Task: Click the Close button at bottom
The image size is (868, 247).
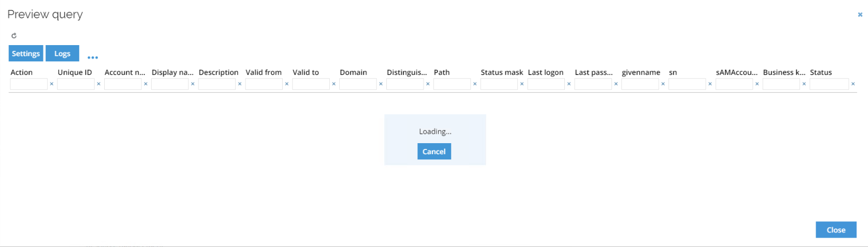Action: click(836, 230)
